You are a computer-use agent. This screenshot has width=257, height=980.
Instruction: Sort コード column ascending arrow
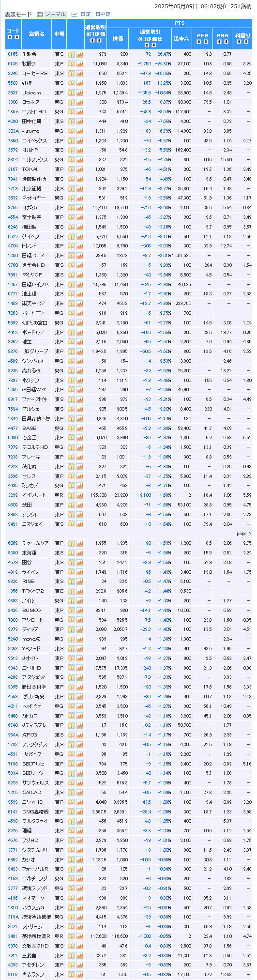(10, 37)
